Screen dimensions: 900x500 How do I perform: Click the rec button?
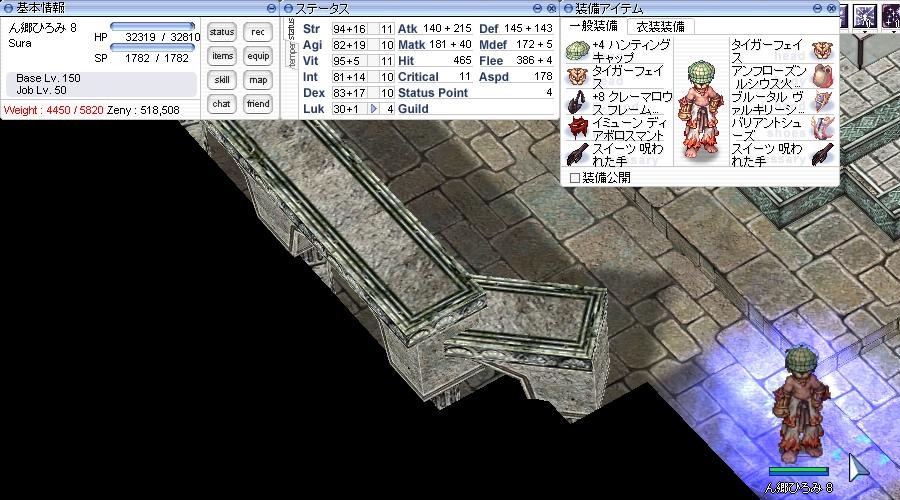click(x=258, y=32)
